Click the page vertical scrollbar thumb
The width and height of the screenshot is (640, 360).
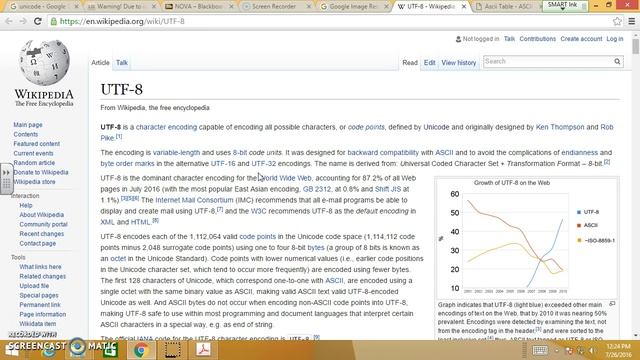pos(636,46)
